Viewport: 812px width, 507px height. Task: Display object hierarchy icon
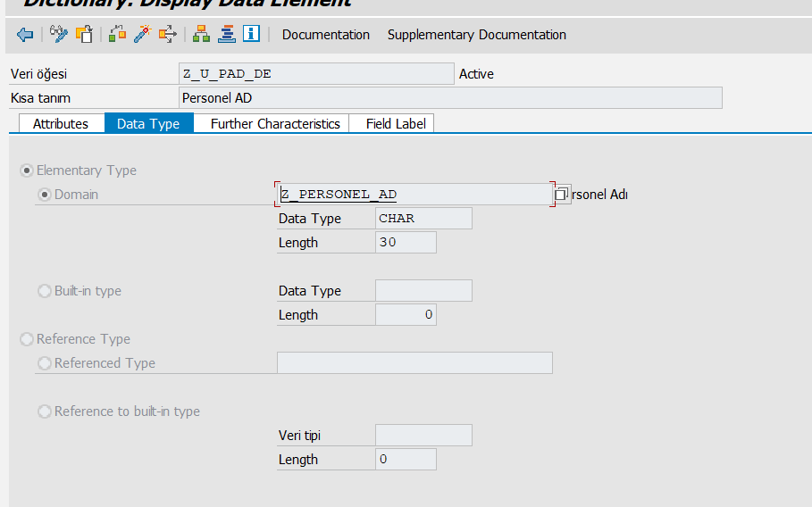(201, 35)
